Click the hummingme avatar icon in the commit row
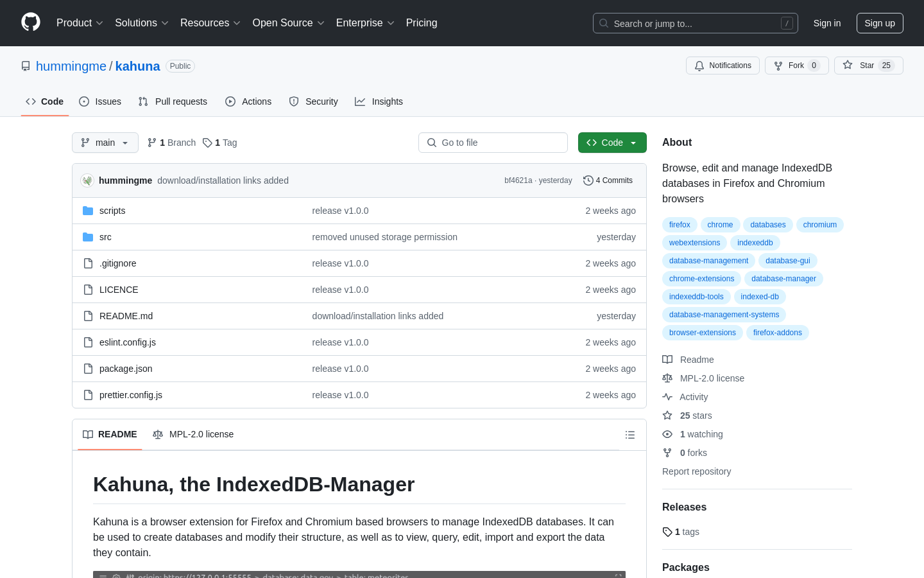Screen dimensions: 924x578 coord(87,180)
